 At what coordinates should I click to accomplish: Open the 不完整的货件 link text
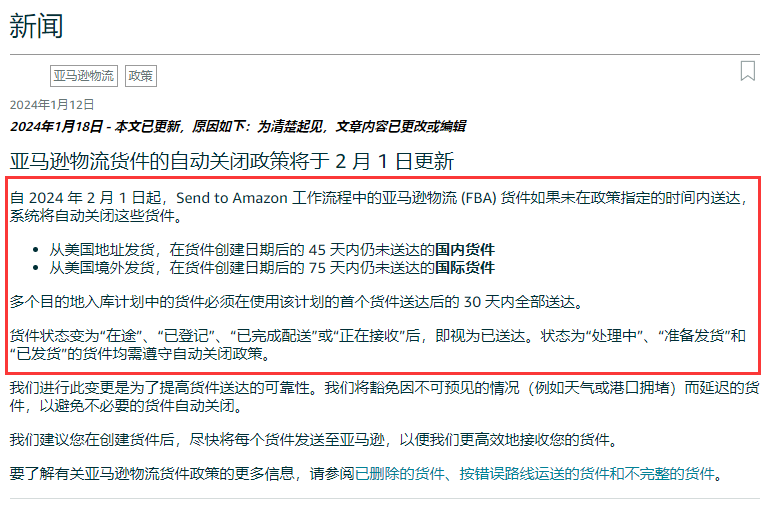(676, 474)
